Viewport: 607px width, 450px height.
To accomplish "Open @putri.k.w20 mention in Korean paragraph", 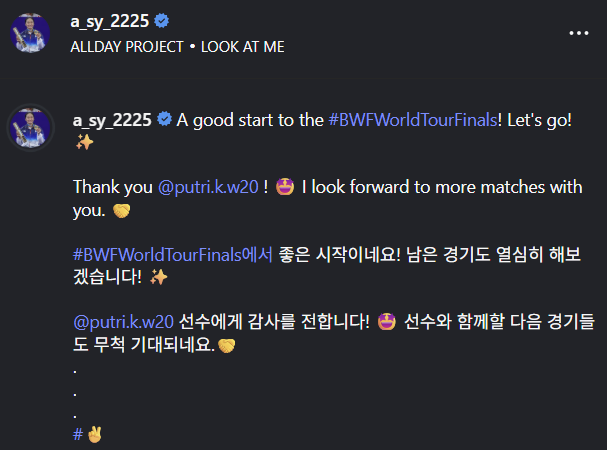I will [123, 322].
